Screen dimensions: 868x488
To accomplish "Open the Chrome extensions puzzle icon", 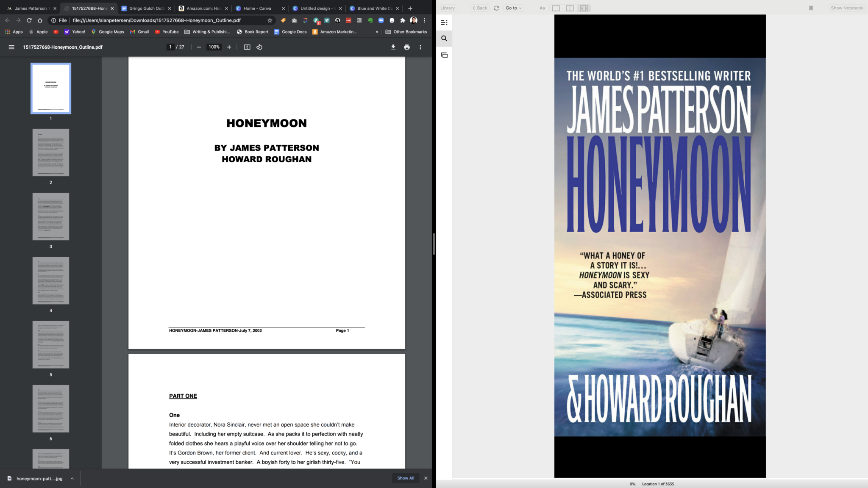I will point(403,20).
